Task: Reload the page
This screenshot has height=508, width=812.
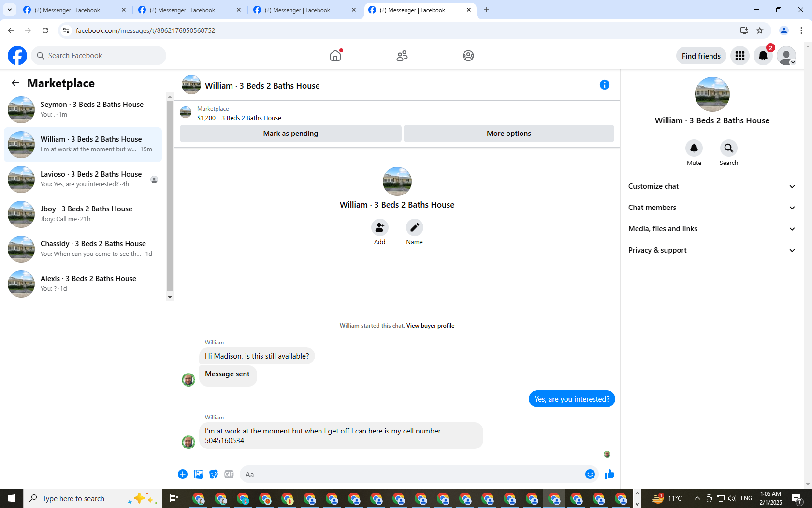Action: (x=45, y=30)
